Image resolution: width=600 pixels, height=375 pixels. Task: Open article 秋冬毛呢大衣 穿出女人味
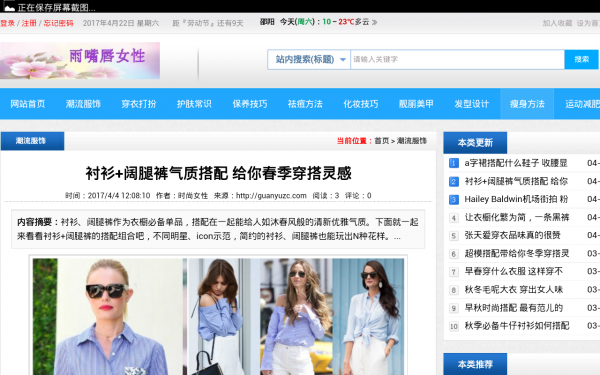pyautogui.click(x=514, y=289)
